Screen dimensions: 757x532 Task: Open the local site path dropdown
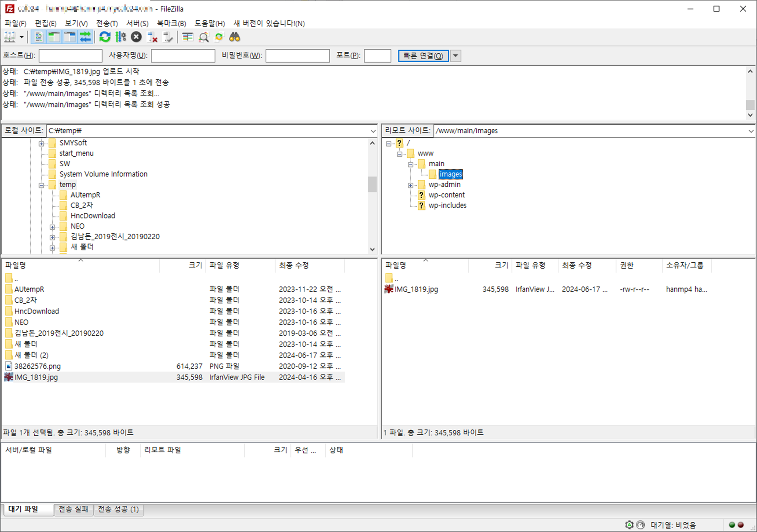click(373, 130)
